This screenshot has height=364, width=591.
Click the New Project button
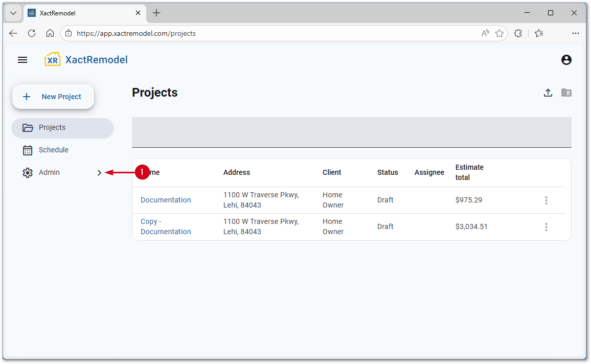[53, 97]
